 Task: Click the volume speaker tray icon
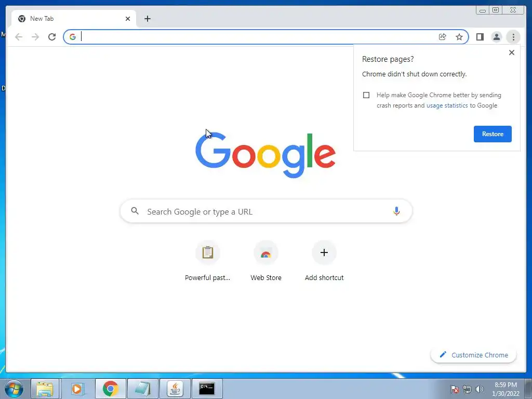click(x=480, y=389)
